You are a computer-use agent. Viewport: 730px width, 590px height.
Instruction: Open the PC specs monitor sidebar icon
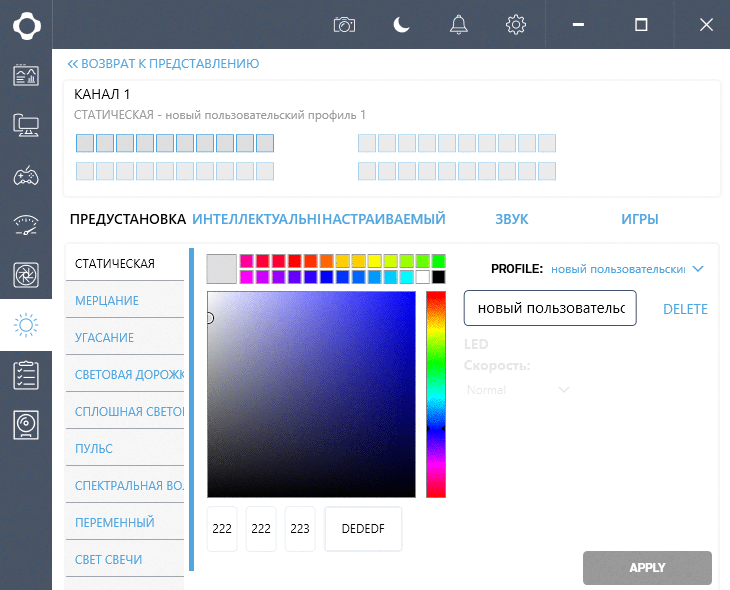[x=26, y=125]
